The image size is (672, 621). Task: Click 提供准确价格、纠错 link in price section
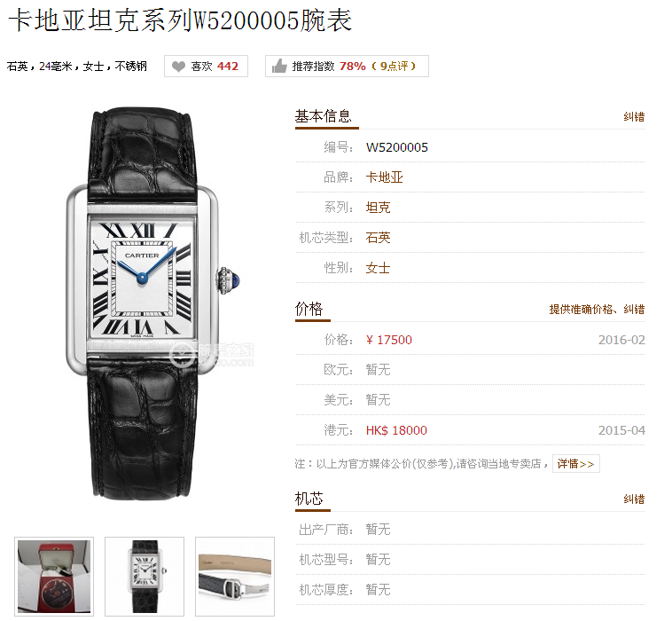coord(597,310)
